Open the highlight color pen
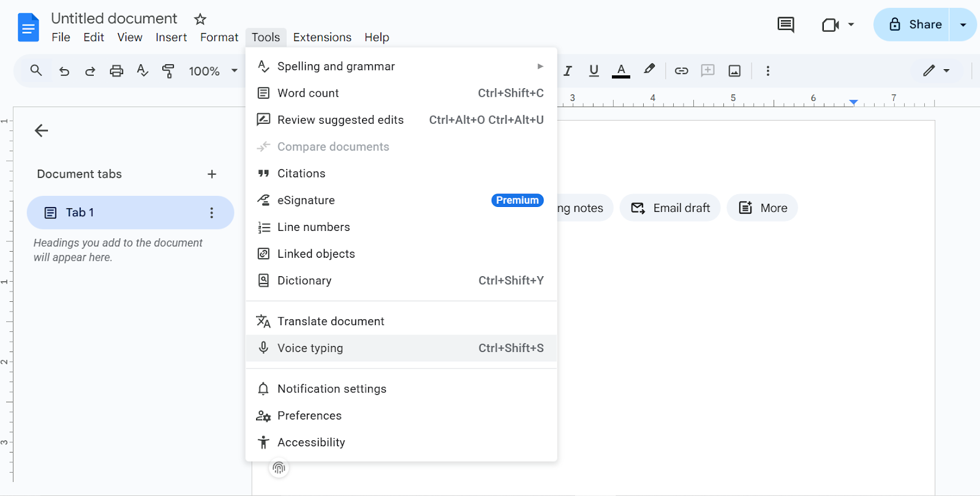Viewport: 980px width, 496px height. pyautogui.click(x=649, y=69)
